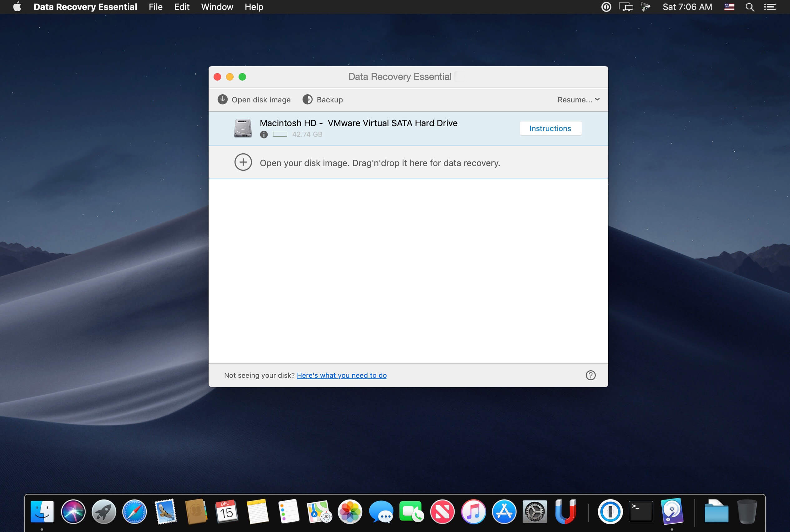This screenshot has height=532, width=790.
Task: Open the blue folder stack in Dock
Action: [716, 511]
